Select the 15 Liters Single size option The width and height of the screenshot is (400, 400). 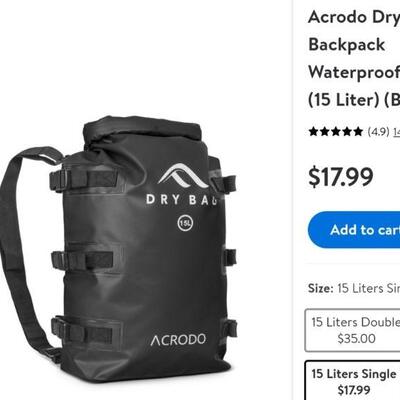click(353, 381)
